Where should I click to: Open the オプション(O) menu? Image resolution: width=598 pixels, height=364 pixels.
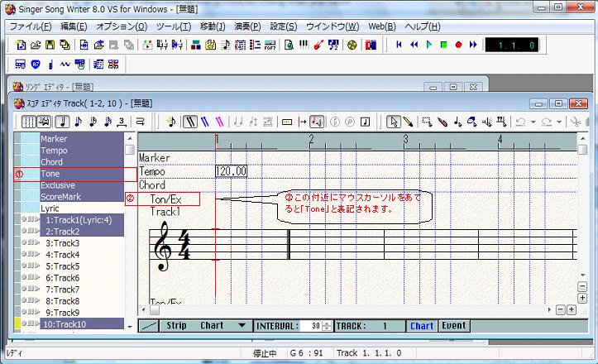[122, 26]
